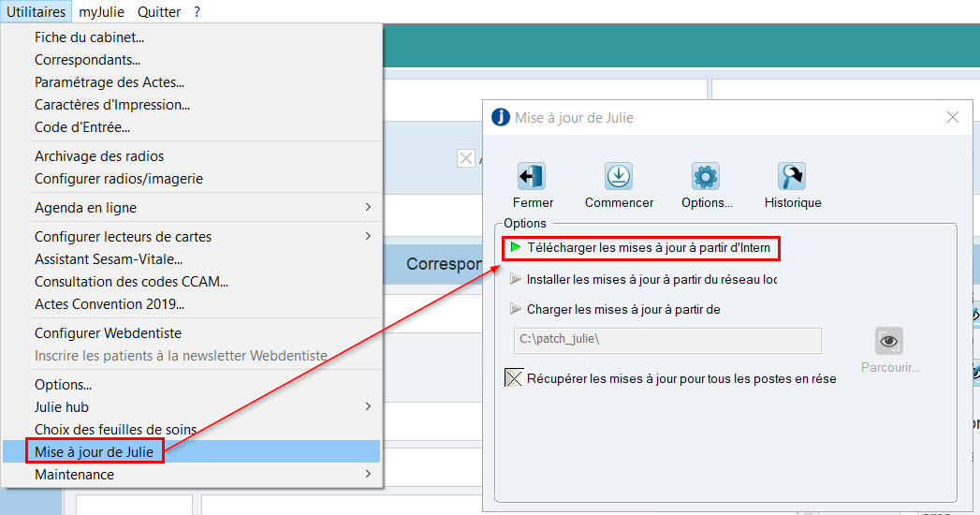Open the Utilitaires menu
Screen dimensions: 980x515
coord(37,12)
